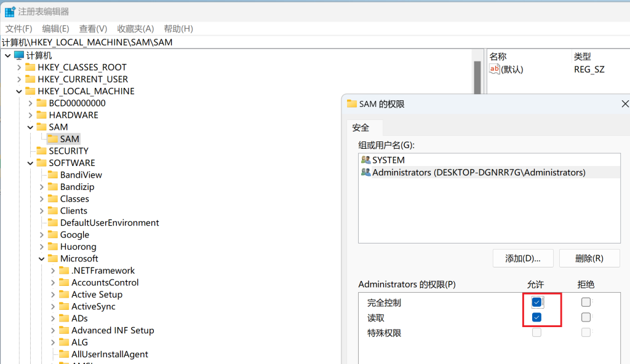Click the Allow checkbox for 特殊权限
Screen dimensions: 630x364
[x=536, y=333]
